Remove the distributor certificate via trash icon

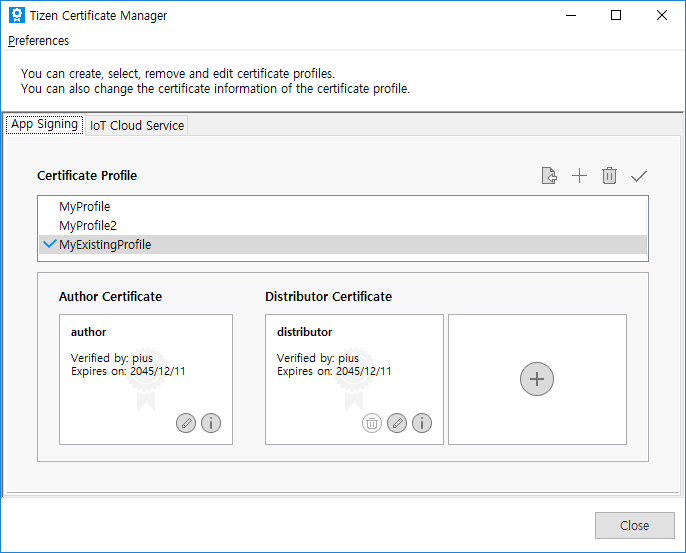coord(372,423)
